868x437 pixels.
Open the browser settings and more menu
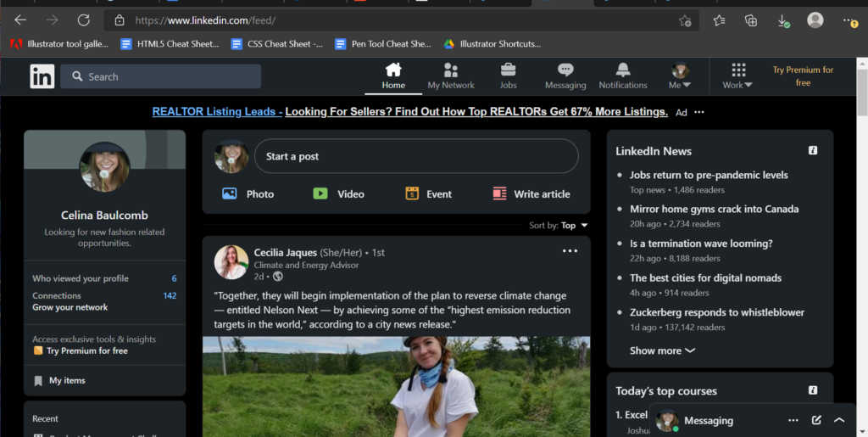pos(849,20)
